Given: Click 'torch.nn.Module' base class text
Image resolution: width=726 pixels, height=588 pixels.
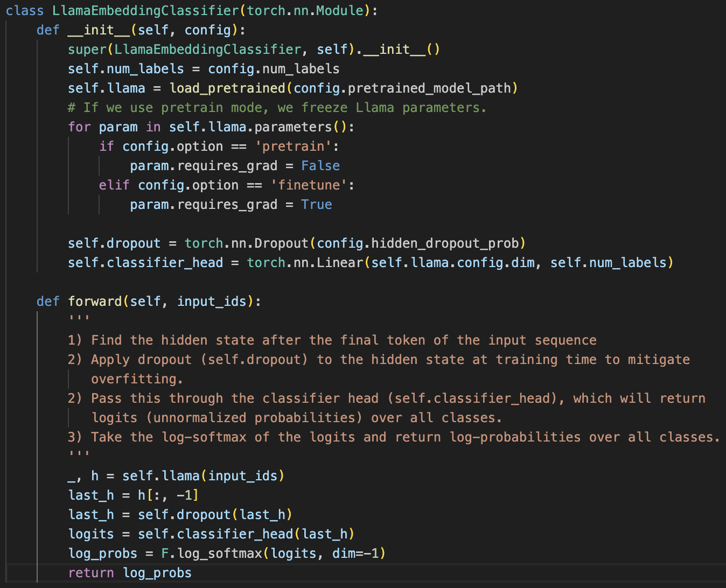Looking at the screenshot, I should click(x=305, y=10).
